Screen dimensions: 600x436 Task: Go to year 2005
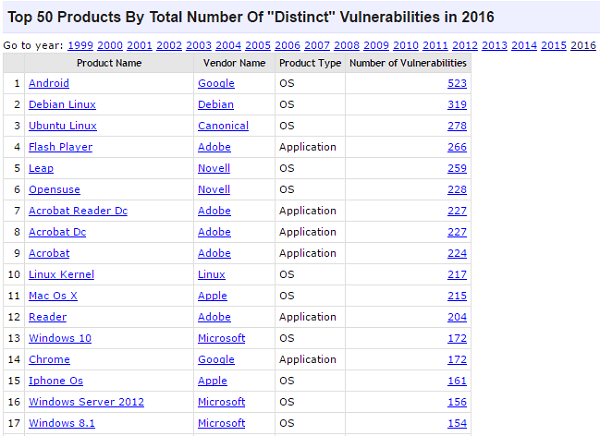[258, 46]
